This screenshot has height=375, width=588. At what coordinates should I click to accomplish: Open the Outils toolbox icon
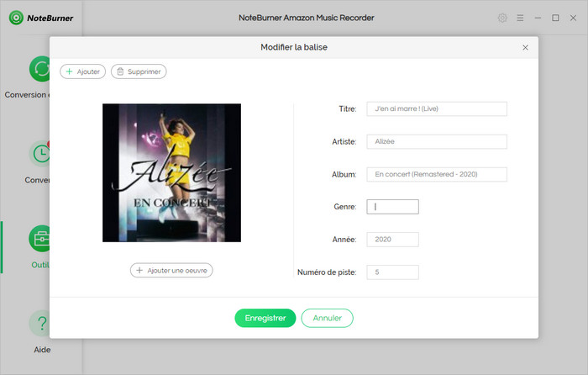coord(39,238)
